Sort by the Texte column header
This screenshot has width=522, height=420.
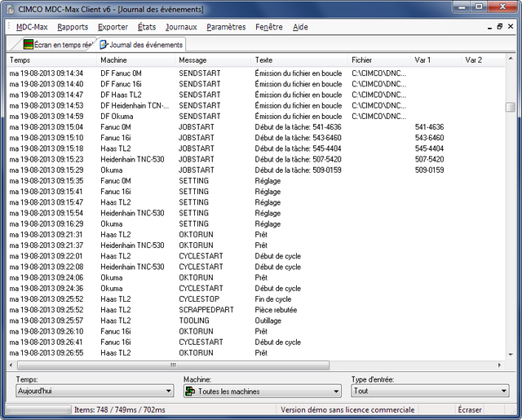(x=299, y=60)
